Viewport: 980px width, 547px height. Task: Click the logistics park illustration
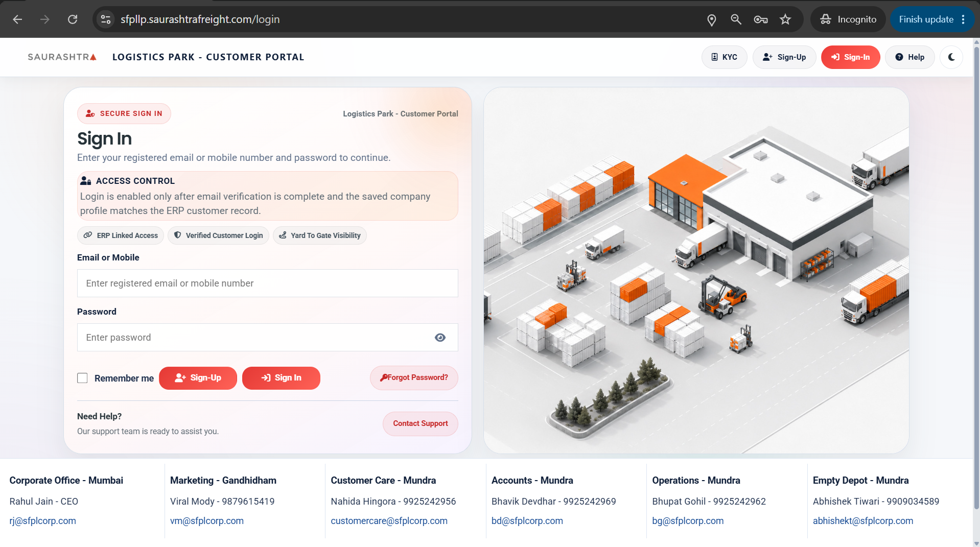point(696,270)
